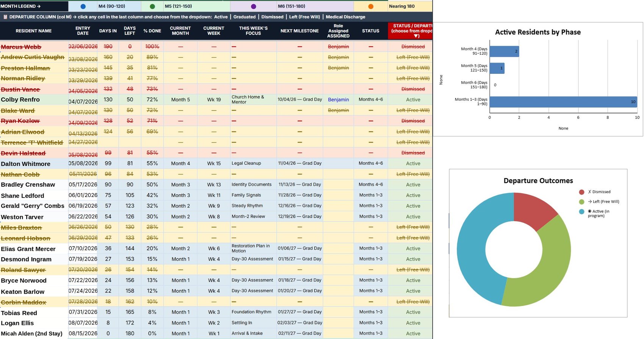This screenshot has width=644, height=339.
Task: Click the Active Residents by Phase chart title
Action: [x=538, y=32]
